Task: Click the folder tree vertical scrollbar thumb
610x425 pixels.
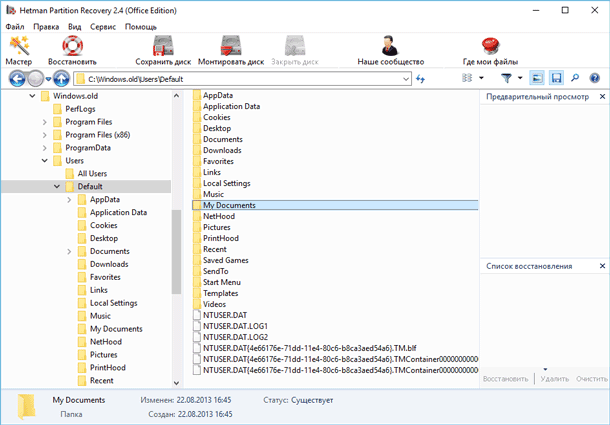Action: point(177,252)
